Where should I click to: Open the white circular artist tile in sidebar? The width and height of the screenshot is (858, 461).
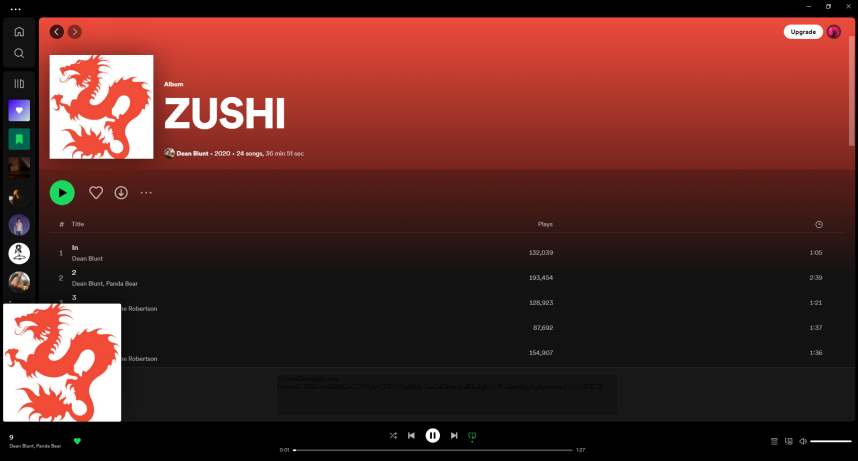(x=19, y=253)
